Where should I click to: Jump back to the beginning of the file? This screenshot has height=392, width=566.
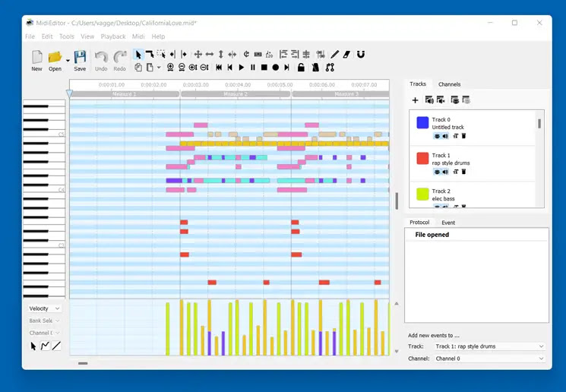[x=219, y=67]
